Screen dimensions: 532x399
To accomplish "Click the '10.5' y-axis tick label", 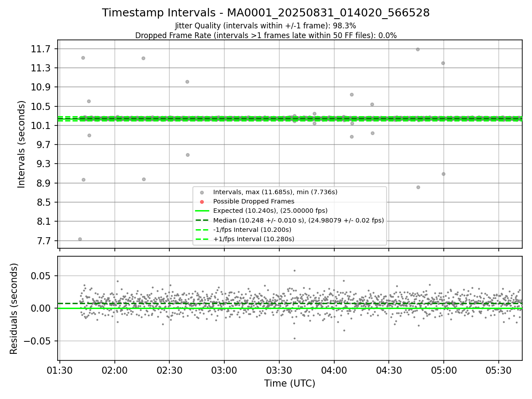I will (x=41, y=106).
